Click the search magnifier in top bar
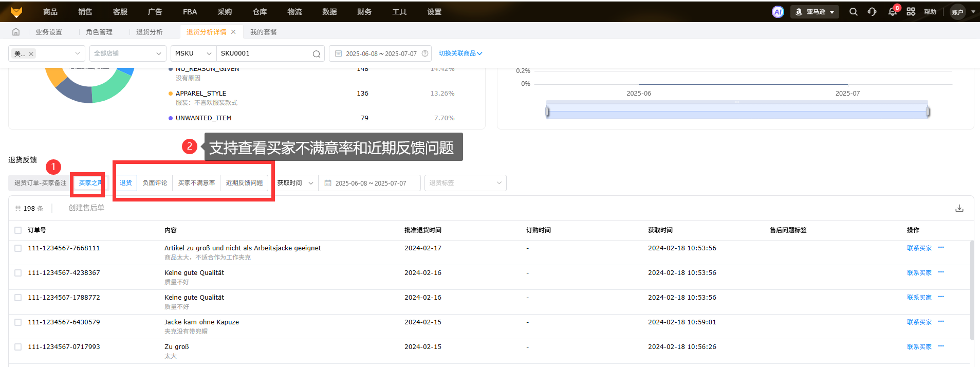 [x=853, y=12]
